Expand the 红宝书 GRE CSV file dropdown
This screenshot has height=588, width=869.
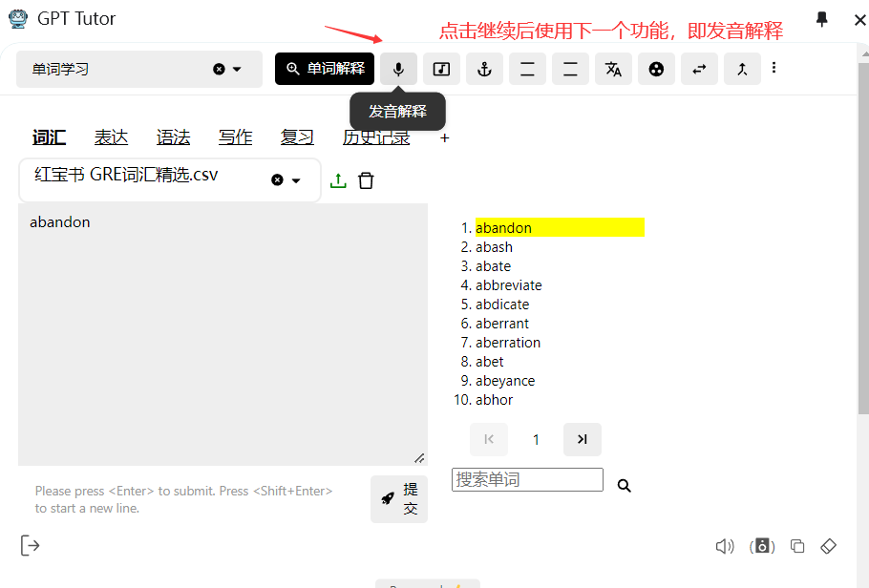point(295,180)
